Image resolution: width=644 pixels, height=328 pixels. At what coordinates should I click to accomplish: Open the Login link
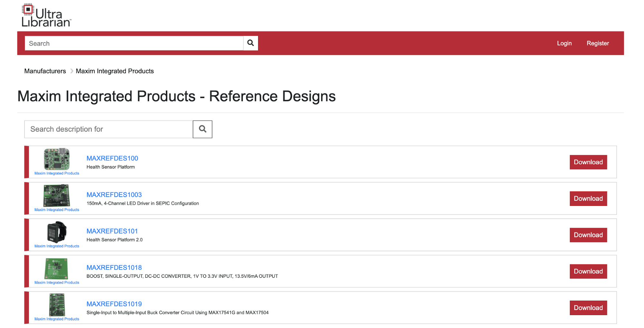(564, 43)
